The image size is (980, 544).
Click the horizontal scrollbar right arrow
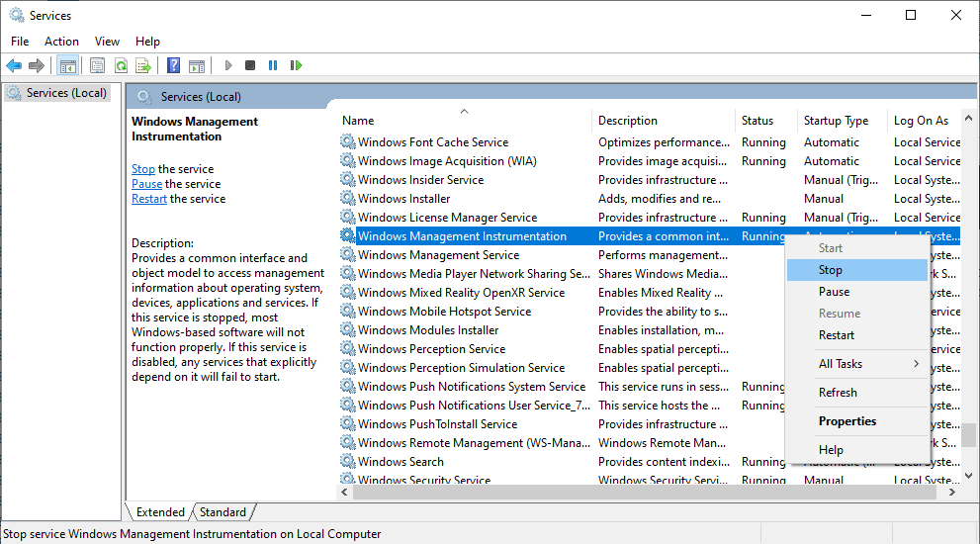pyautogui.click(x=952, y=493)
